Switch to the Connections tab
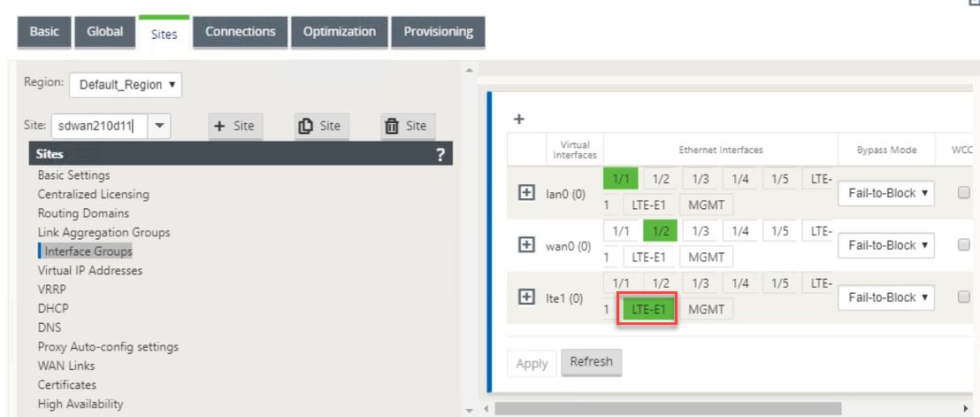The height and width of the screenshot is (417, 980). [x=240, y=31]
